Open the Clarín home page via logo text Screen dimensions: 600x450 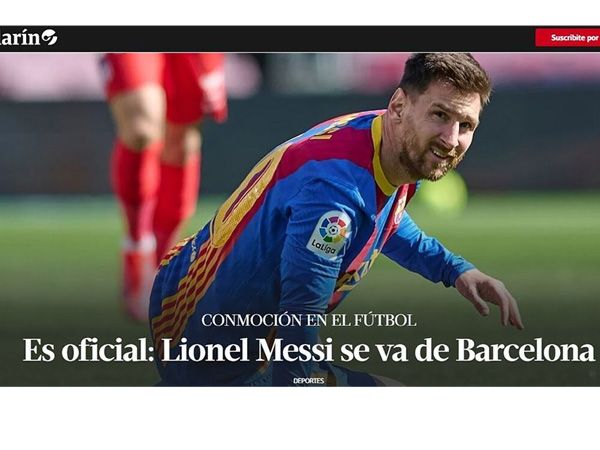point(20,38)
